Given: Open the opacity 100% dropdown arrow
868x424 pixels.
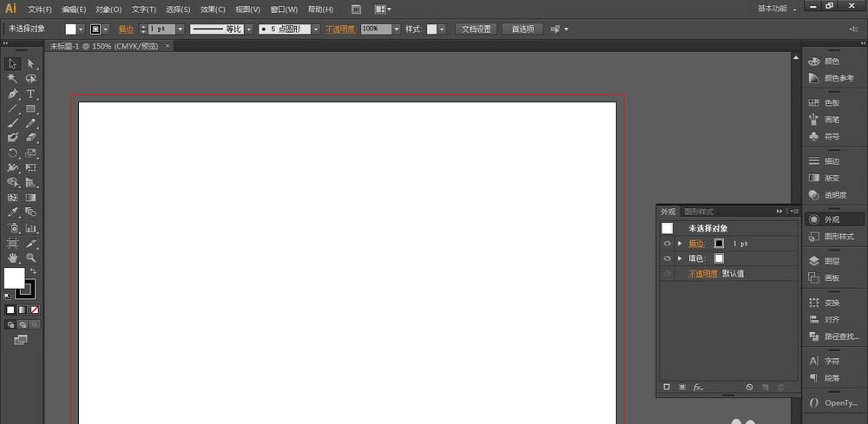Looking at the screenshot, I should point(397,29).
